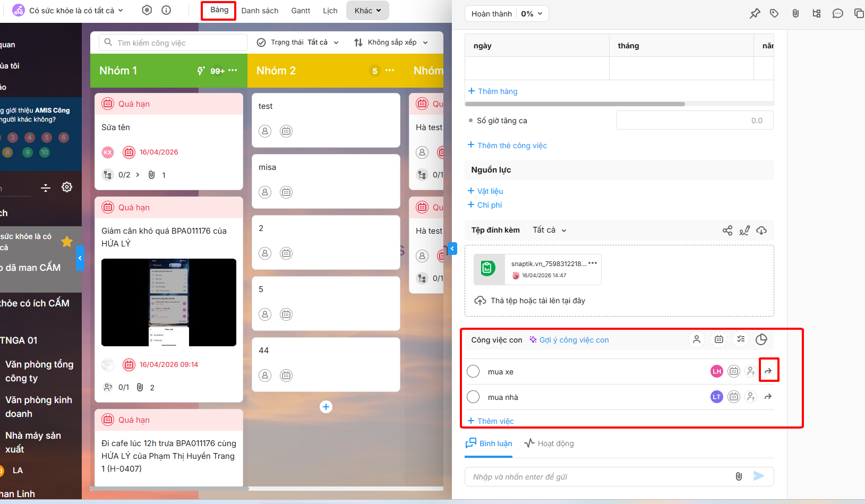Toggle the yellow favorite star in the sidebar
Screen dimensions: 865x504
tap(67, 242)
